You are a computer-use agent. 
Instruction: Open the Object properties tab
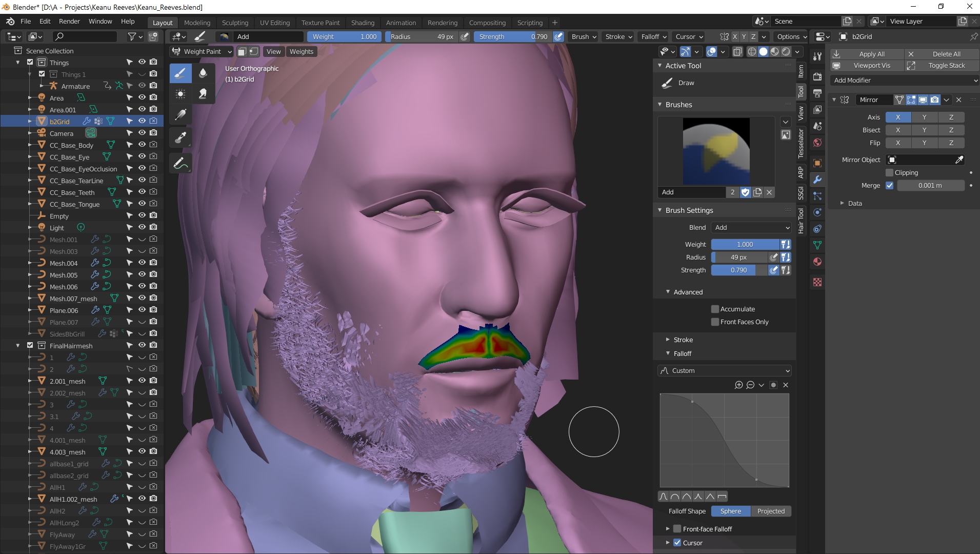[x=817, y=163]
